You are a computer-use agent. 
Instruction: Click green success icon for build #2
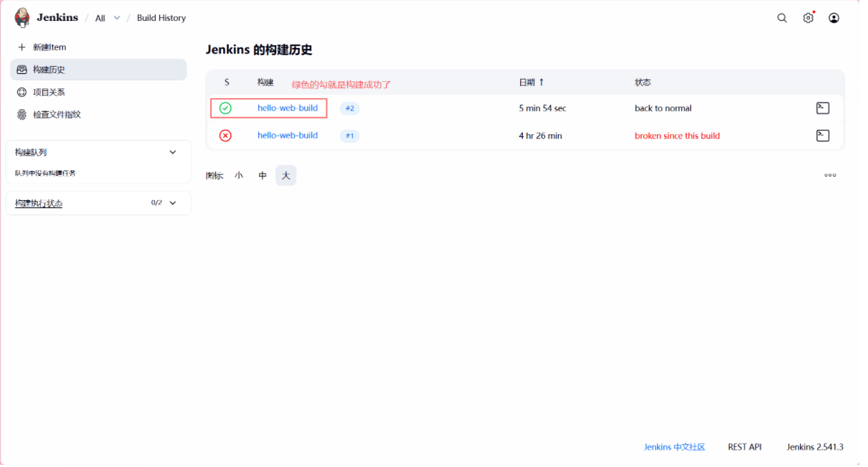coord(225,108)
